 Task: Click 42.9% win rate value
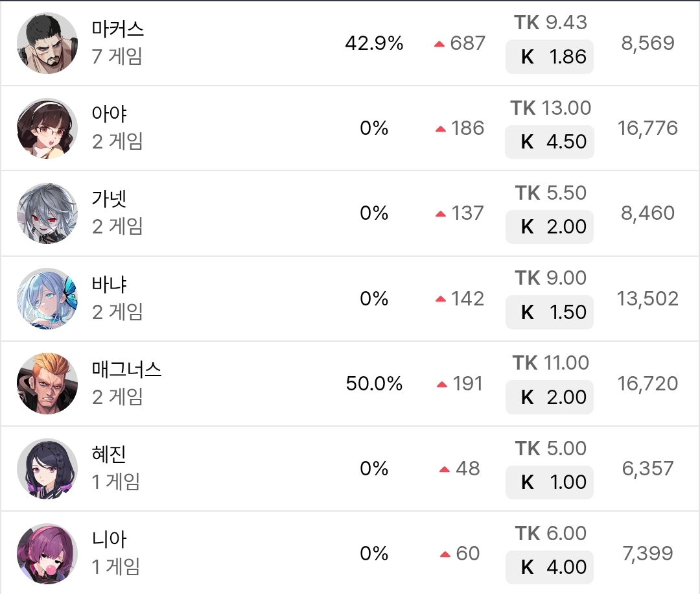pos(375,43)
